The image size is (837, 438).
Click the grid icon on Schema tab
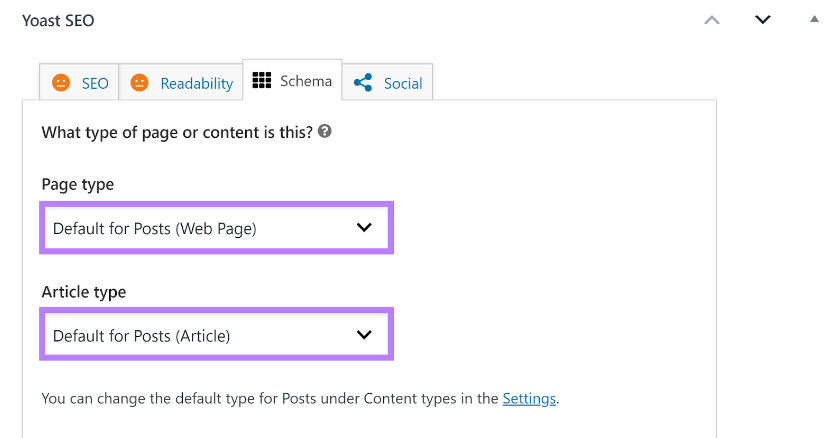pos(262,81)
